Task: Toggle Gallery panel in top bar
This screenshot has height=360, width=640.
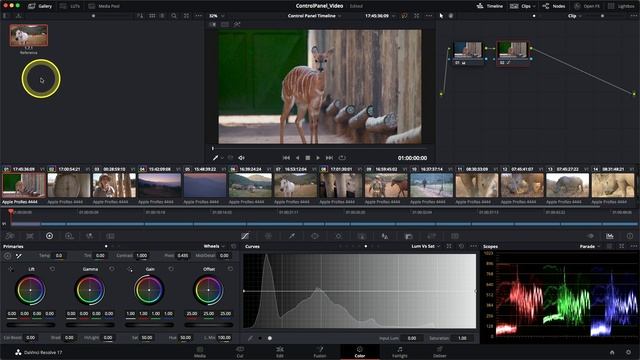Action: tap(40, 6)
